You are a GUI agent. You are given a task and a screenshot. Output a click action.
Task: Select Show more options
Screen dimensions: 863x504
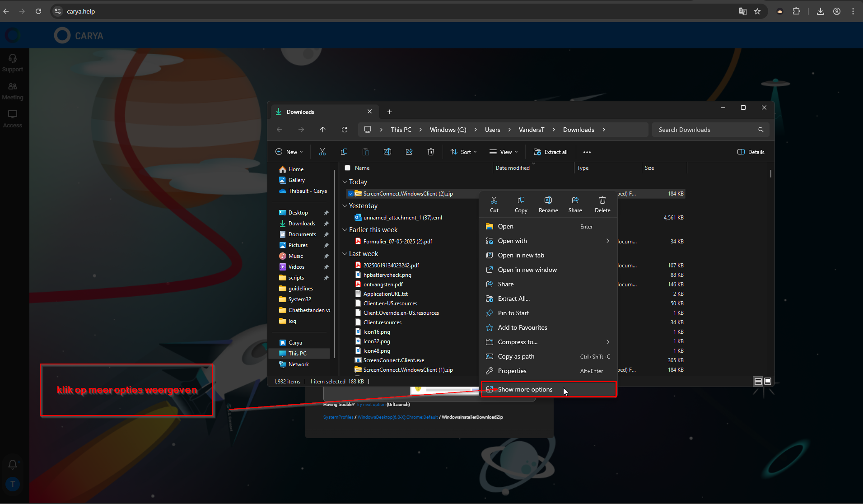[549, 389]
